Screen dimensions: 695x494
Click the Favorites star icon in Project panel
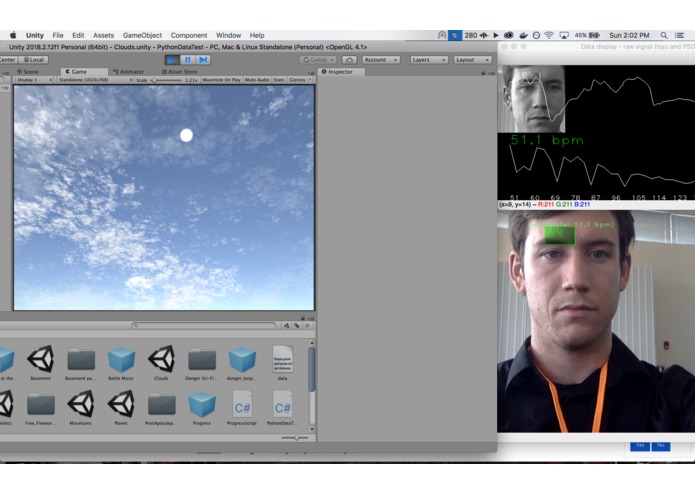[307, 326]
